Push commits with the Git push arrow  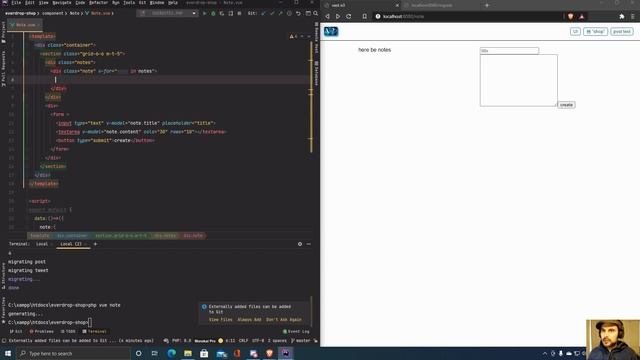280,13
